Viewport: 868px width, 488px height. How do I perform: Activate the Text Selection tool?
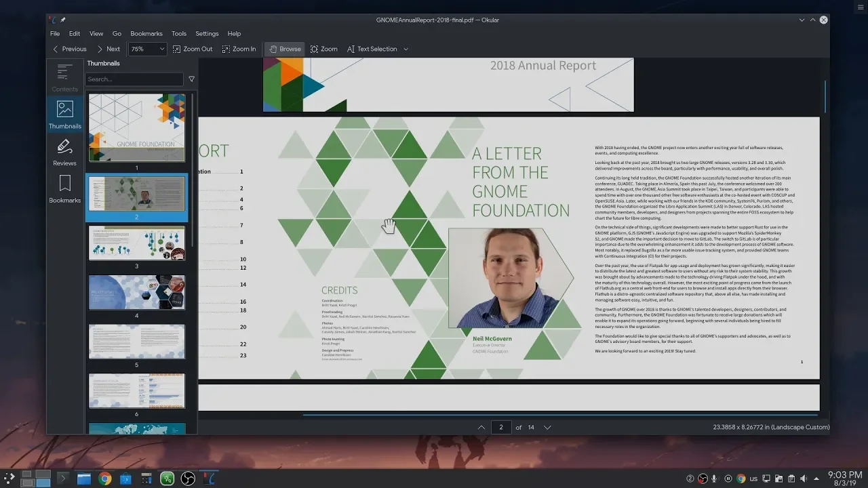372,49
